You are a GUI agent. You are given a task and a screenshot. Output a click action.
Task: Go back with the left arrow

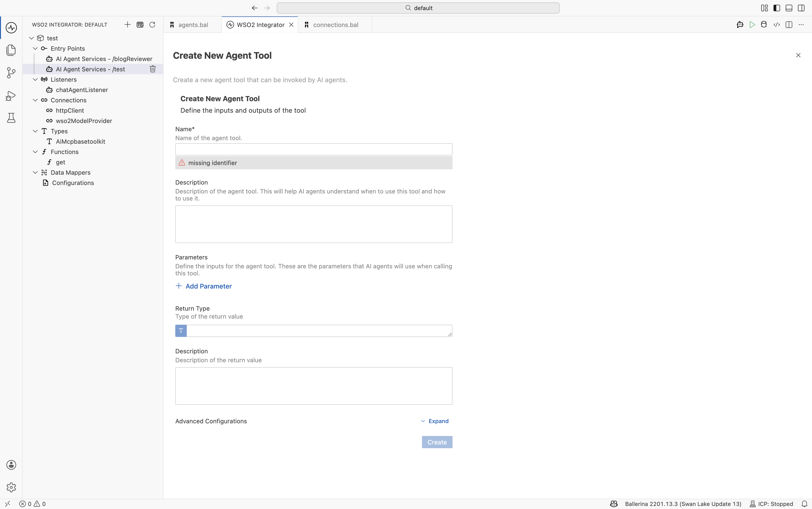click(x=255, y=8)
